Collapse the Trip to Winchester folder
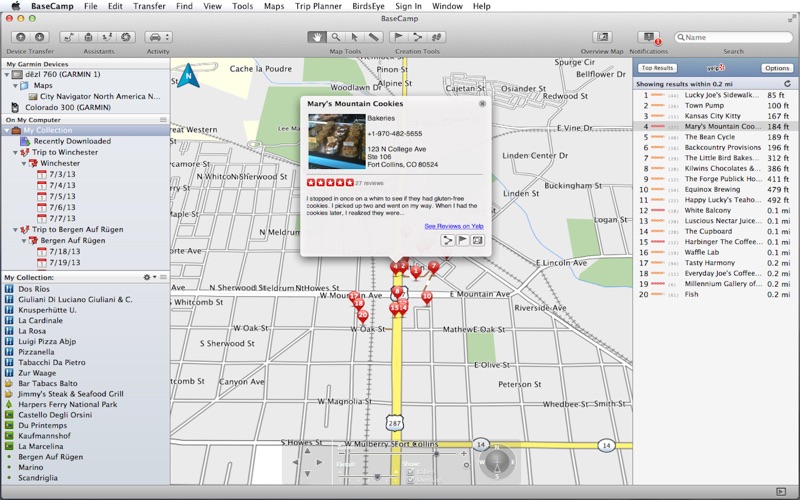This screenshot has width=800, height=500. click(13, 152)
